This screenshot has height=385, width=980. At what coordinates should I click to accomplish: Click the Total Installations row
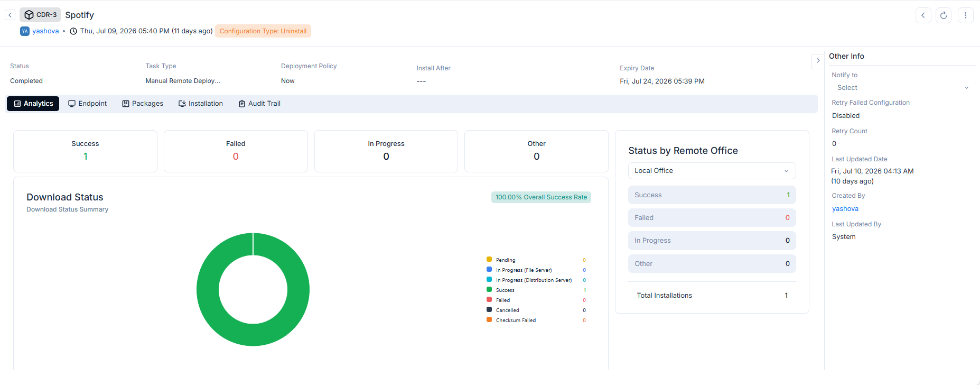click(x=712, y=296)
